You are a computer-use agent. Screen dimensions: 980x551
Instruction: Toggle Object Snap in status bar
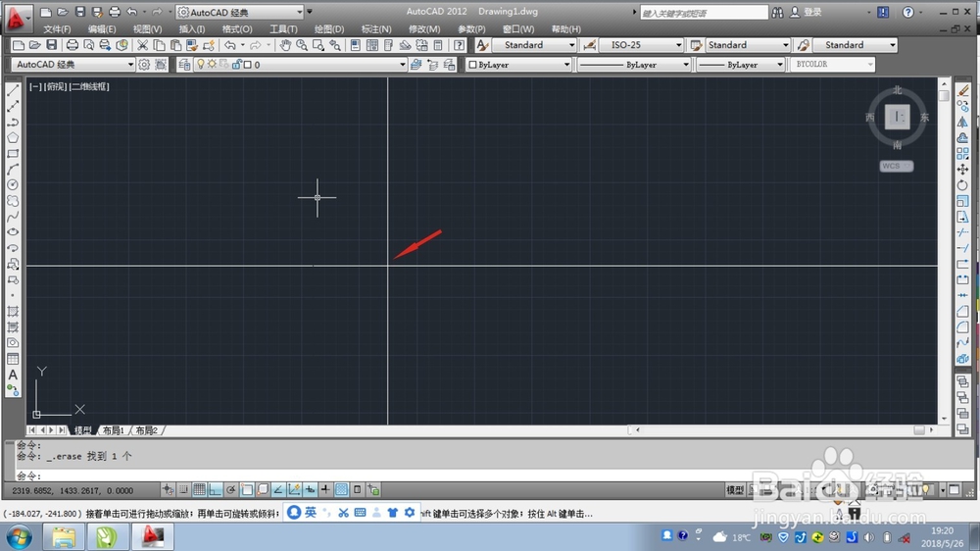tap(247, 489)
